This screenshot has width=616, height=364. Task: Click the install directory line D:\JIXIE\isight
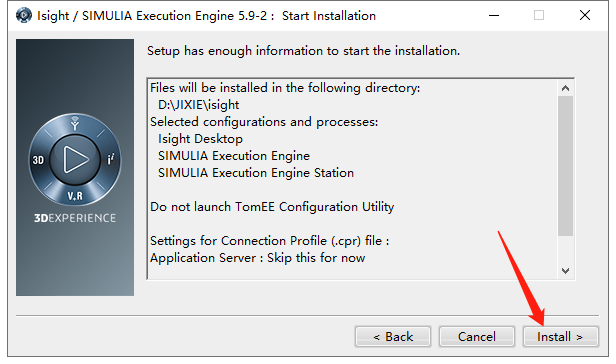click(x=198, y=105)
